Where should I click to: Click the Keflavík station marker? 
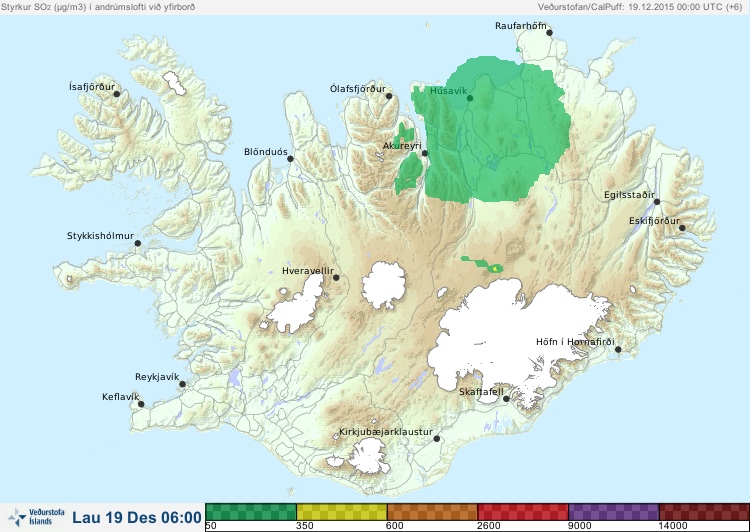[x=141, y=404]
